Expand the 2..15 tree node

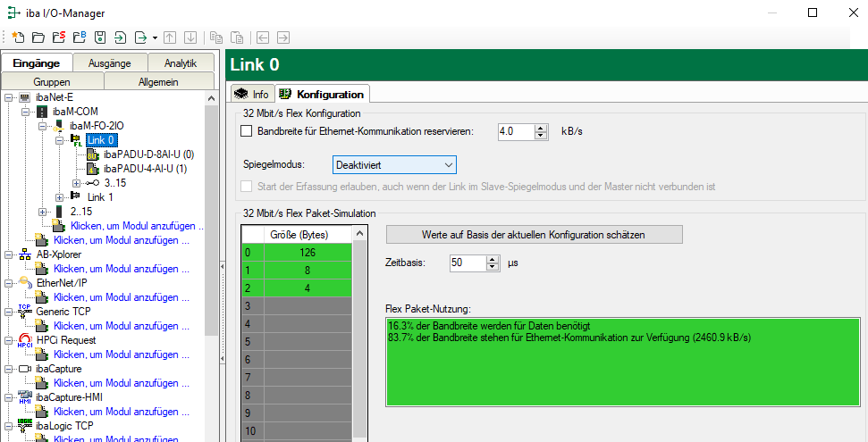click(42, 212)
